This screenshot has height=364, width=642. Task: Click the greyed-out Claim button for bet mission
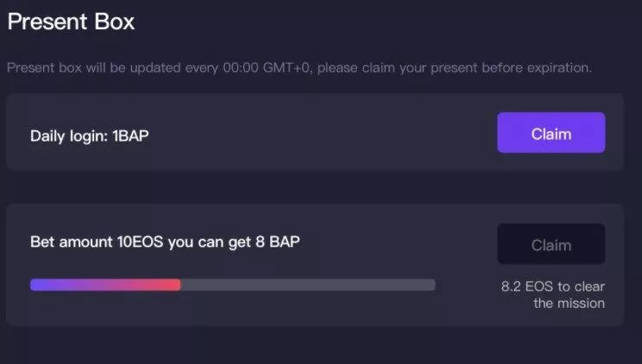[551, 244]
